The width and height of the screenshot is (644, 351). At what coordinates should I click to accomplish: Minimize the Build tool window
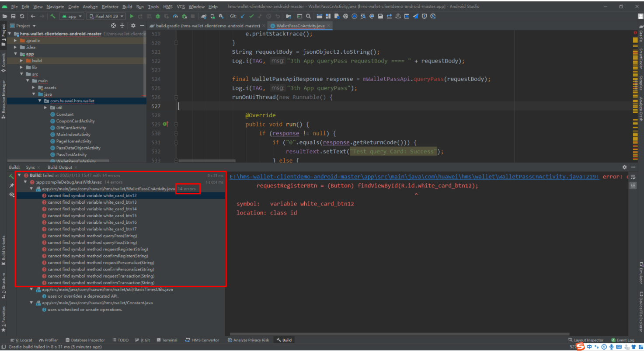633,167
